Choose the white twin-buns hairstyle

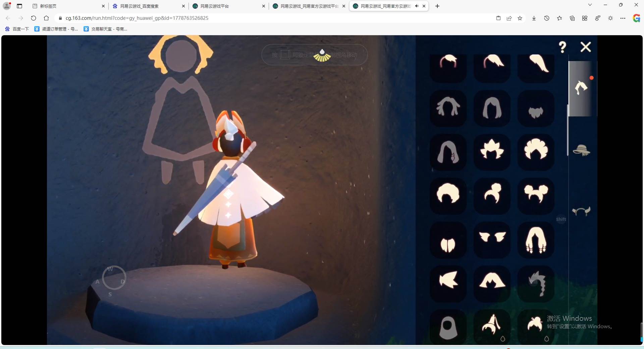[x=536, y=196]
